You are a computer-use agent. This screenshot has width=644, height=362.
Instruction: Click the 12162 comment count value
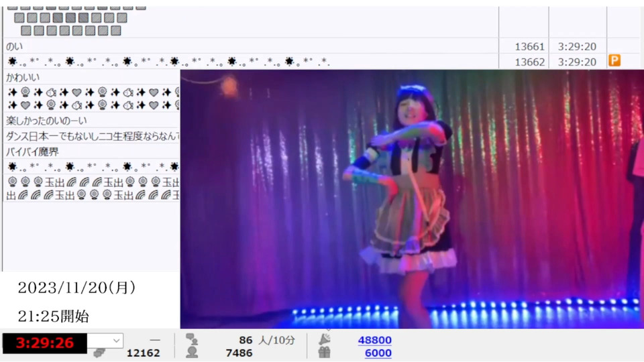coord(143,353)
